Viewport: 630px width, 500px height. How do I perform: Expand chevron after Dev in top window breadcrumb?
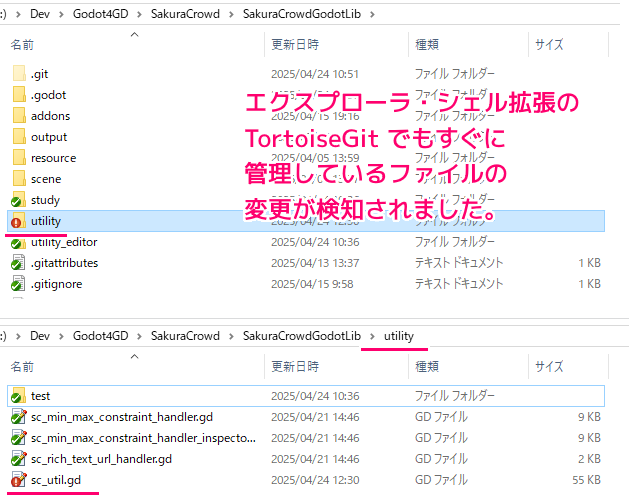point(61,14)
